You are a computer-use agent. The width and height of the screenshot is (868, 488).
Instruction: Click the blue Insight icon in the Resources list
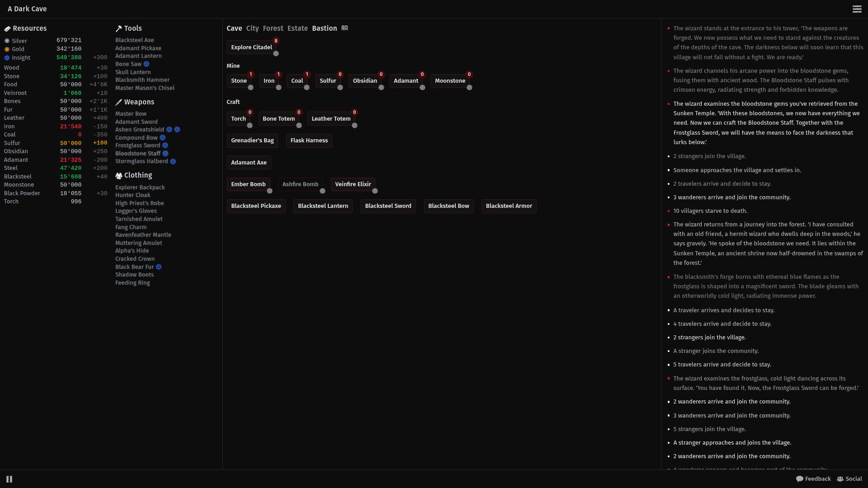(x=7, y=58)
